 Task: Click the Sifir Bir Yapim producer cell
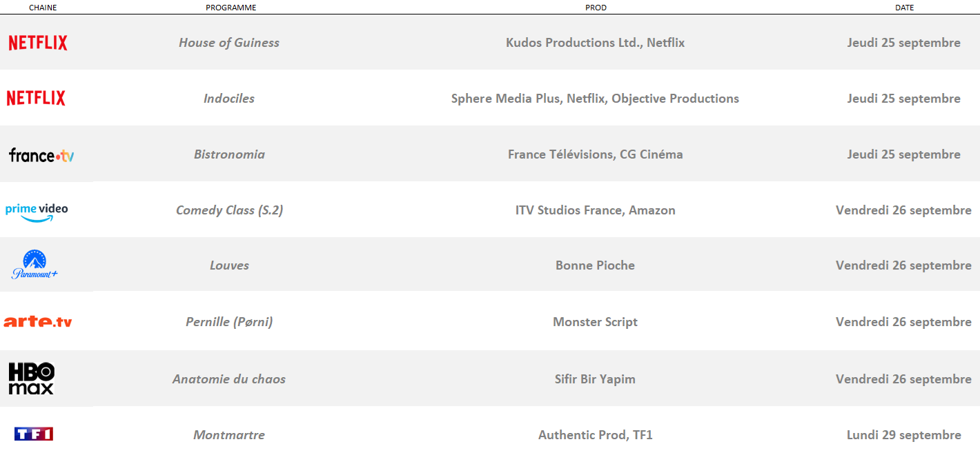click(595, 379)
